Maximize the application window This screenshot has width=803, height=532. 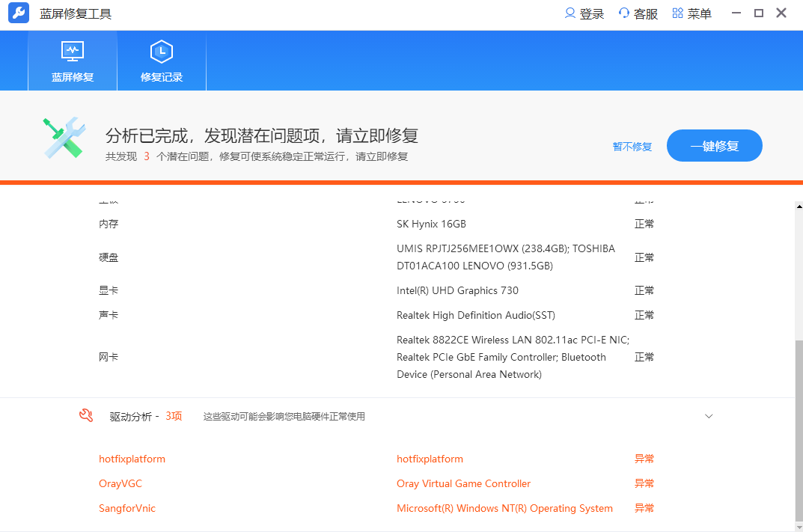coord(759,13)
